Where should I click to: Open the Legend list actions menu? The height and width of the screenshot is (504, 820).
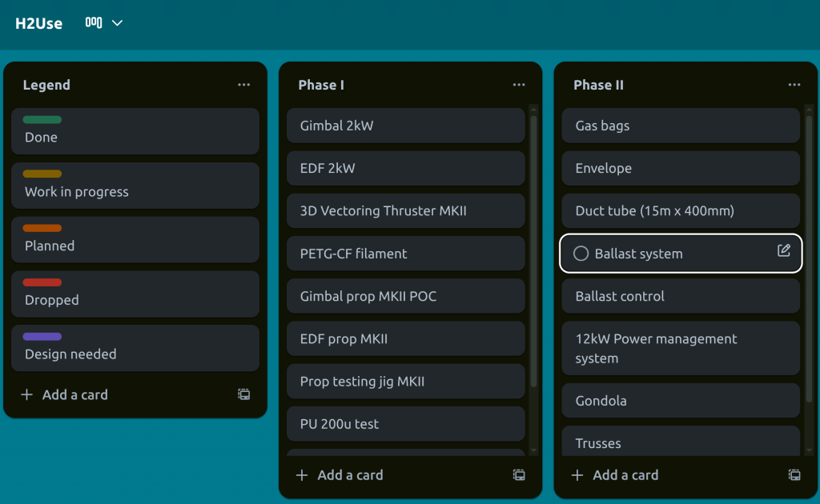click(243, 85)
